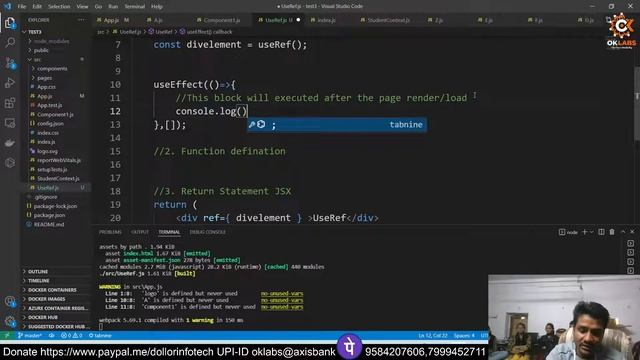Switch to the StudentContext.js editor tab

tap(388, 20)
